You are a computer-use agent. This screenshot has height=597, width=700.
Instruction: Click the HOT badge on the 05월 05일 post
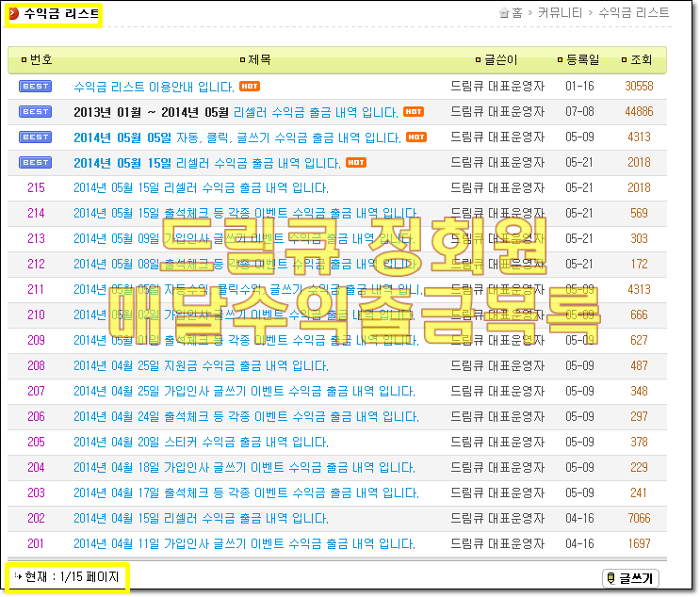coord(416,137)
